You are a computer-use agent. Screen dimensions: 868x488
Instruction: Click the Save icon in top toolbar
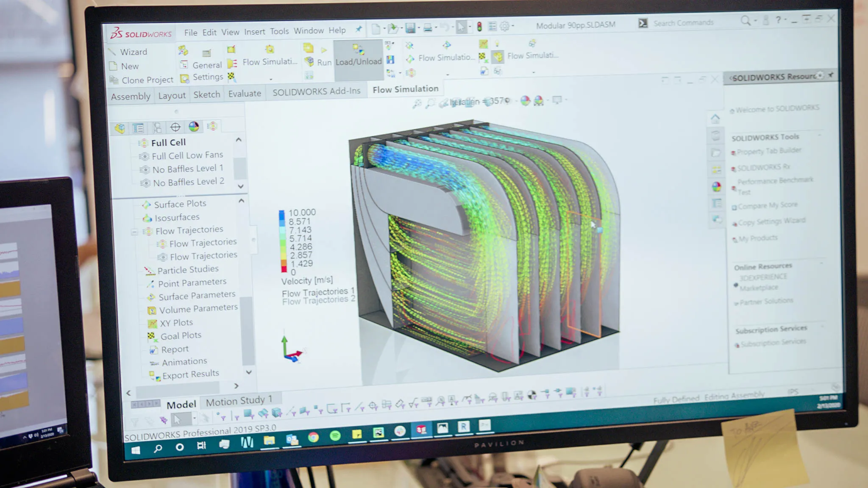[410, 28]
